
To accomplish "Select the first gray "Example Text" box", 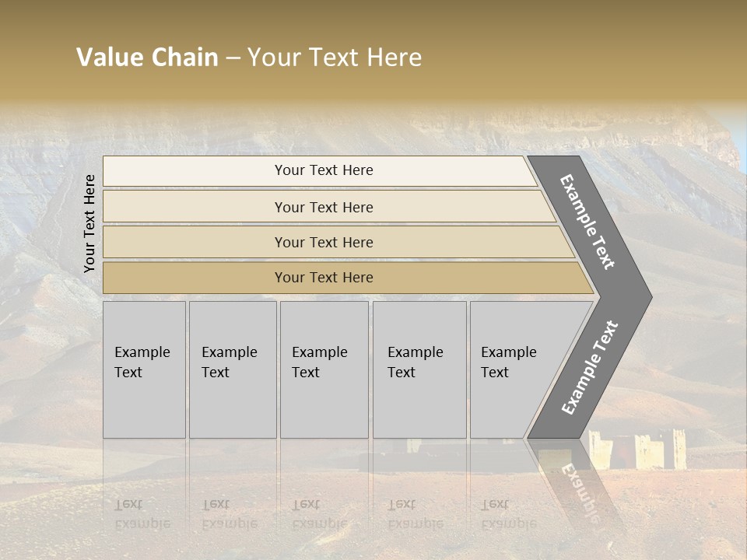I will [144, 369].
